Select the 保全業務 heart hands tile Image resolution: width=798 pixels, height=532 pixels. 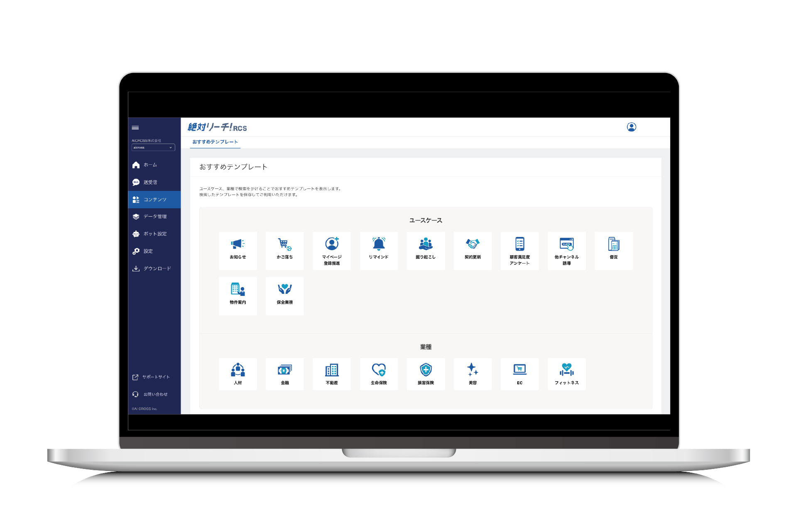pyautogui.click(x=284, y=295)
